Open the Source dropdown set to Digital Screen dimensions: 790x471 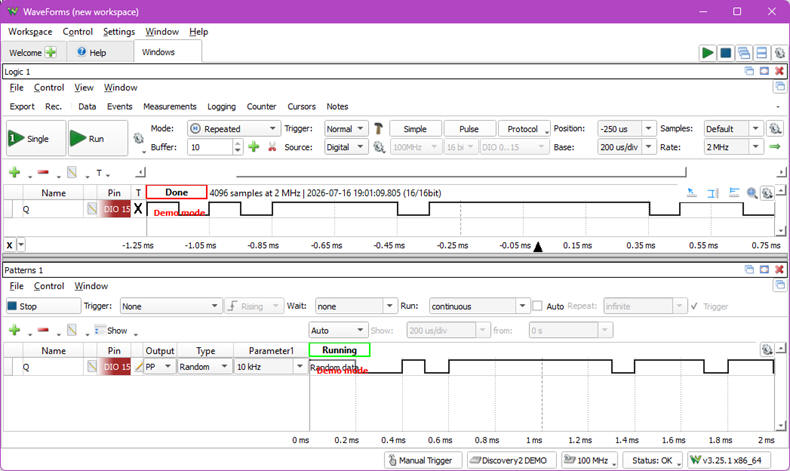[x=346, y=147]
